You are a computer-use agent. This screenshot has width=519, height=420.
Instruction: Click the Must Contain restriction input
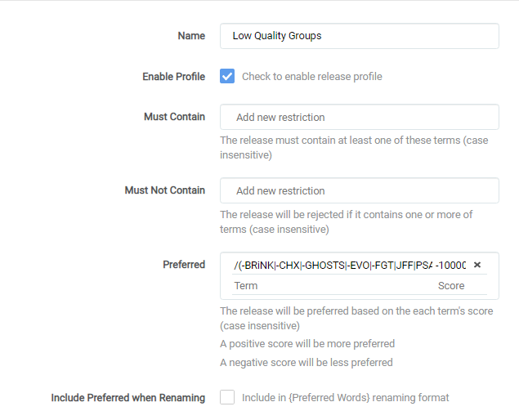360,117
